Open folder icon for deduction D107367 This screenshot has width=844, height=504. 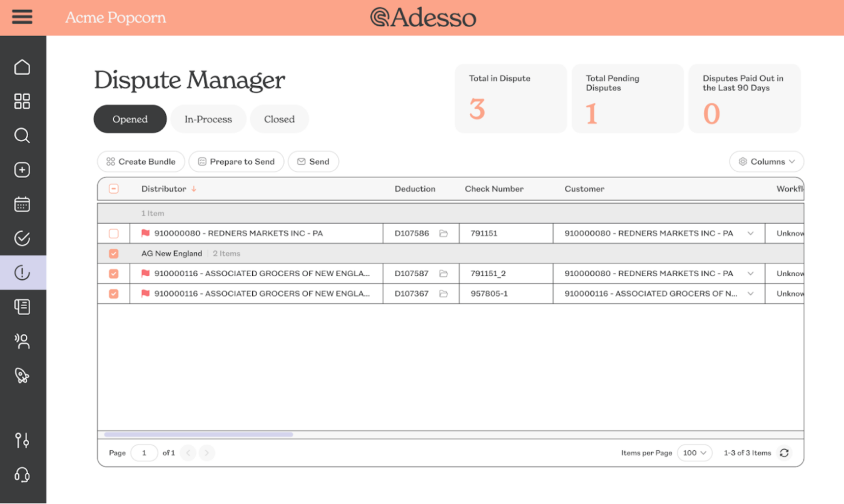[443, 294]
